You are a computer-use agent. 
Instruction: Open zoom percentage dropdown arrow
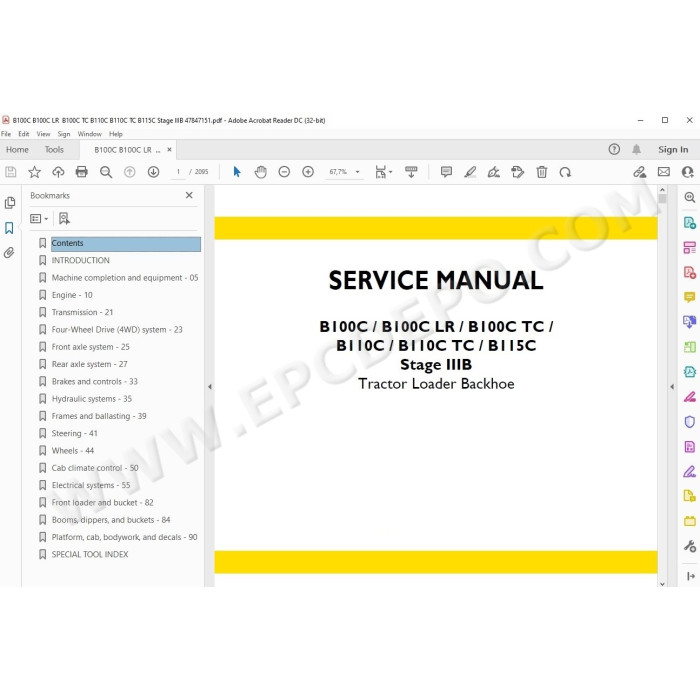[357, 172]
